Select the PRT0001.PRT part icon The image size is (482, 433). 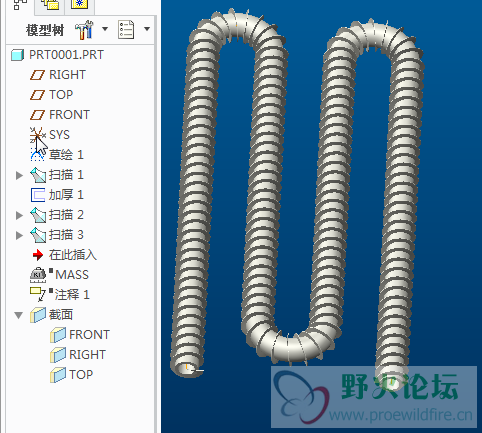tap(18, 55)
